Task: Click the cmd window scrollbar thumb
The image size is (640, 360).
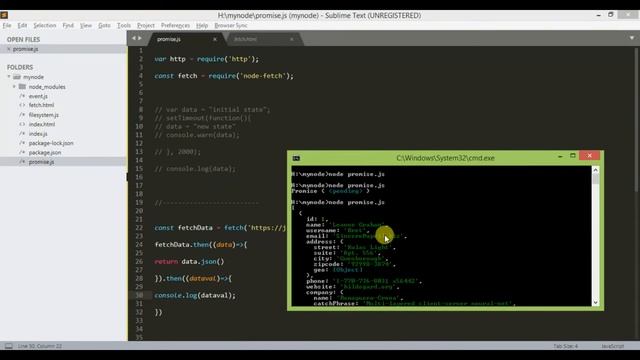Action: 596,179
